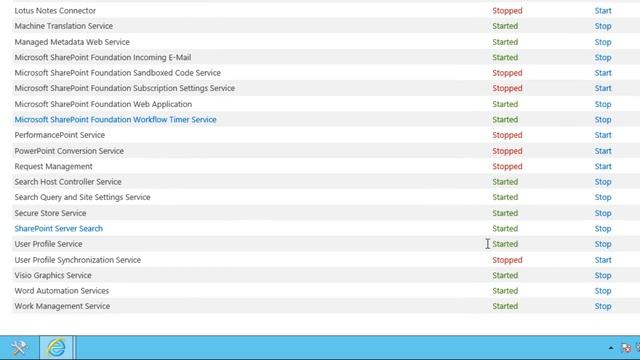The width and height of the screenshot is (640, 360).
Task: Select Managed Metadata Web Service text
Action: point(72,42)
